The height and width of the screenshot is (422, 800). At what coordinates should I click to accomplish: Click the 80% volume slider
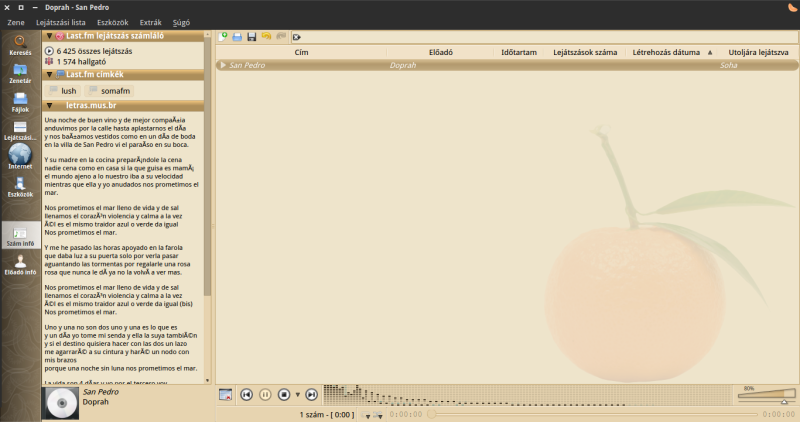click(x=766, y=394)
